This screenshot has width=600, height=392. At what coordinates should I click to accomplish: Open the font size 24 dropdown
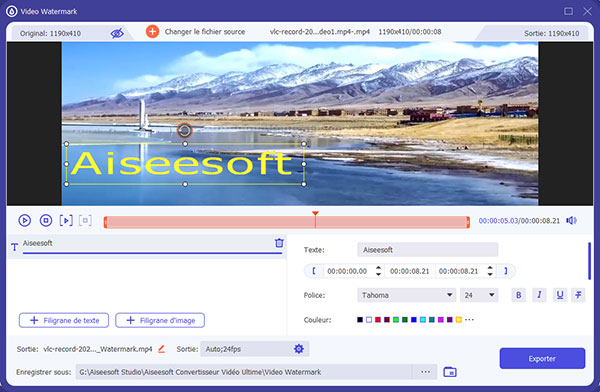(x=479, y=295)
